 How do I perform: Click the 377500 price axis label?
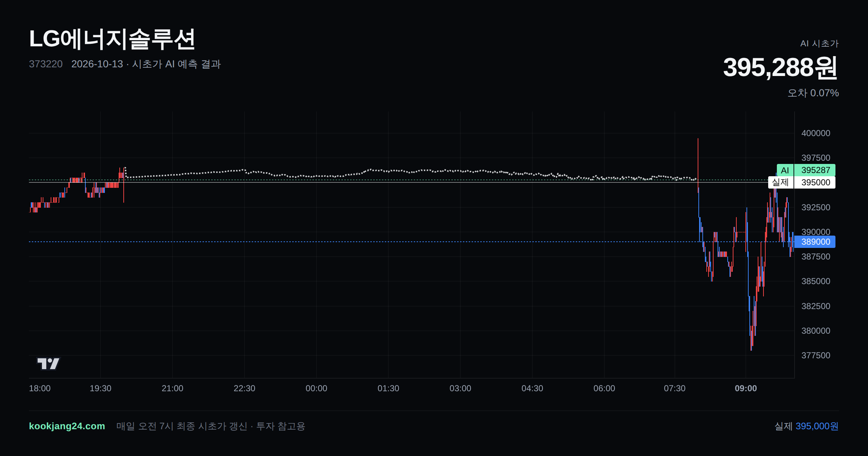[816, 355]
